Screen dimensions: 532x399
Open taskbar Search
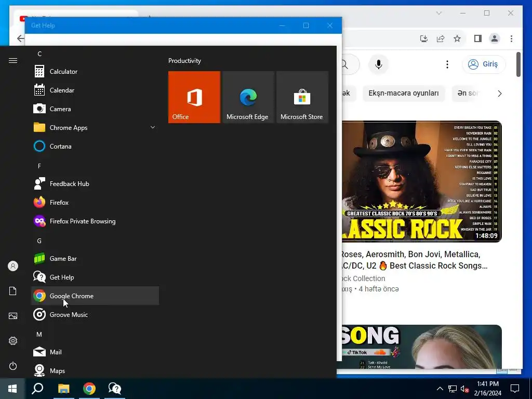pos(37,389)
